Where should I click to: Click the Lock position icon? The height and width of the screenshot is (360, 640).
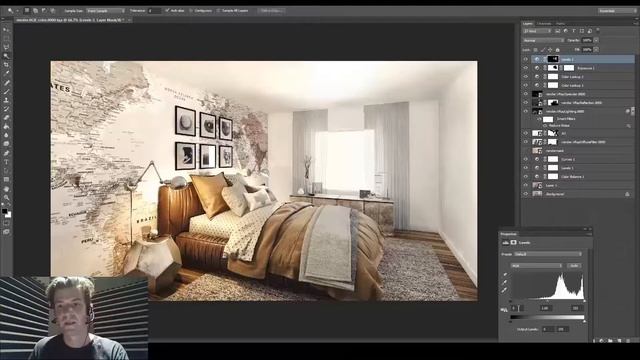pyautogui.click(x=550, y=50)
